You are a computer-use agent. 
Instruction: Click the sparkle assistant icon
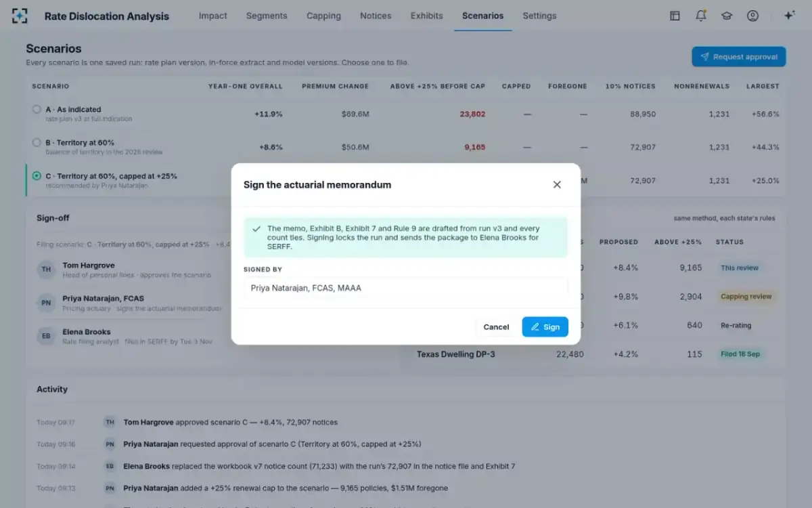[789, 16]
